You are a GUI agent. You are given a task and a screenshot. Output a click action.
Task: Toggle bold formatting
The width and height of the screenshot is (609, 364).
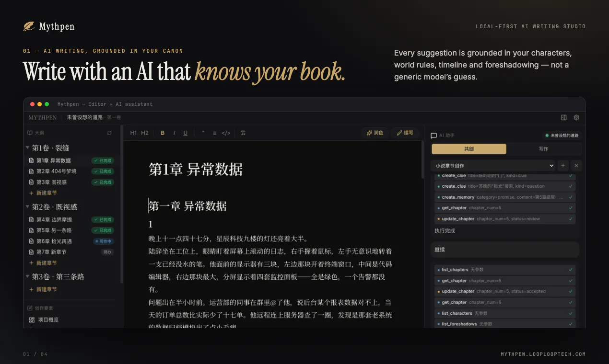(x=163, y=133)
